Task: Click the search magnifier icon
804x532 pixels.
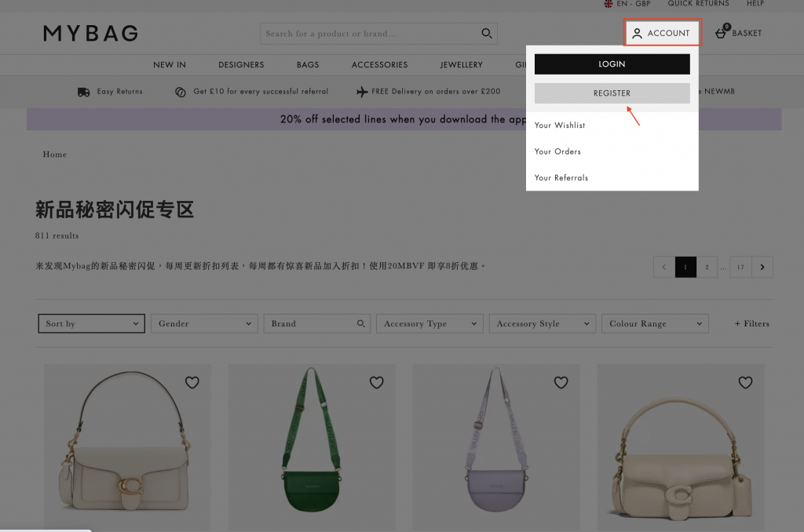Action: click(x=487, y=34)
